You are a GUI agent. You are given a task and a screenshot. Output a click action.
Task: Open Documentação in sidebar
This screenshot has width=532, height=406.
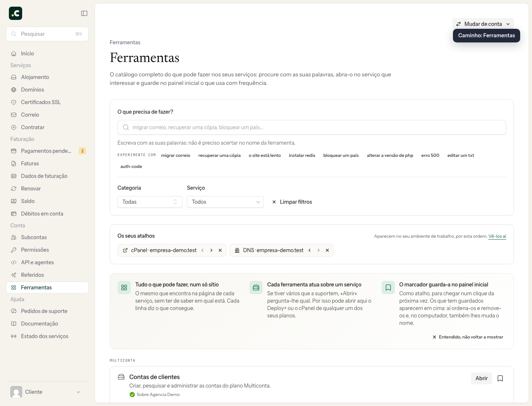pos(47,324)
